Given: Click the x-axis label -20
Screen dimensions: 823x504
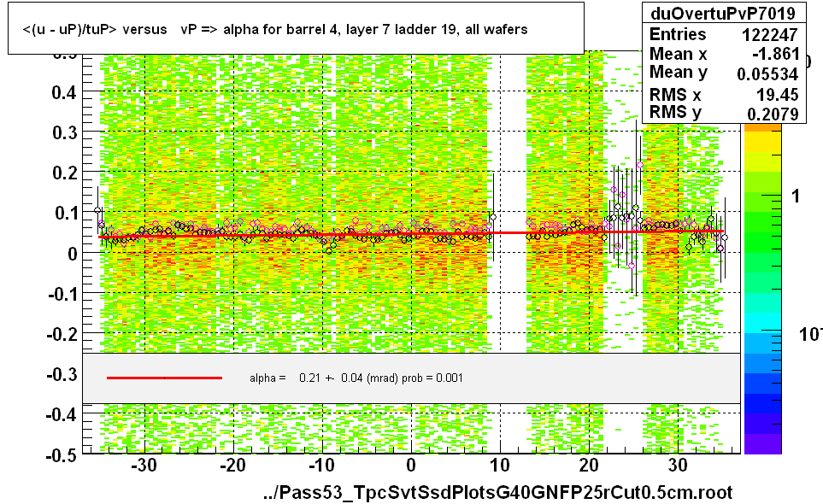Looking at the screenshot, I should point(233,466).
